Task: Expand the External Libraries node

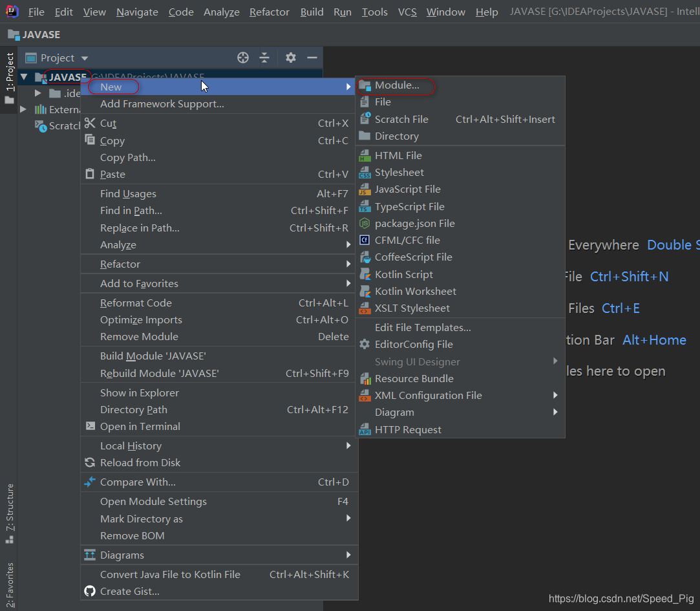Action: (23, 109)
